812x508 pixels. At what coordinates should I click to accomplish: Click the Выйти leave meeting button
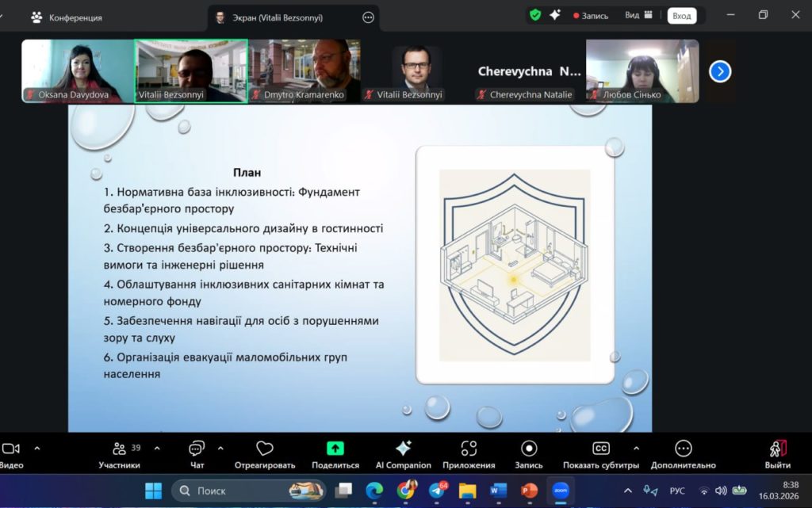point(777,454)
